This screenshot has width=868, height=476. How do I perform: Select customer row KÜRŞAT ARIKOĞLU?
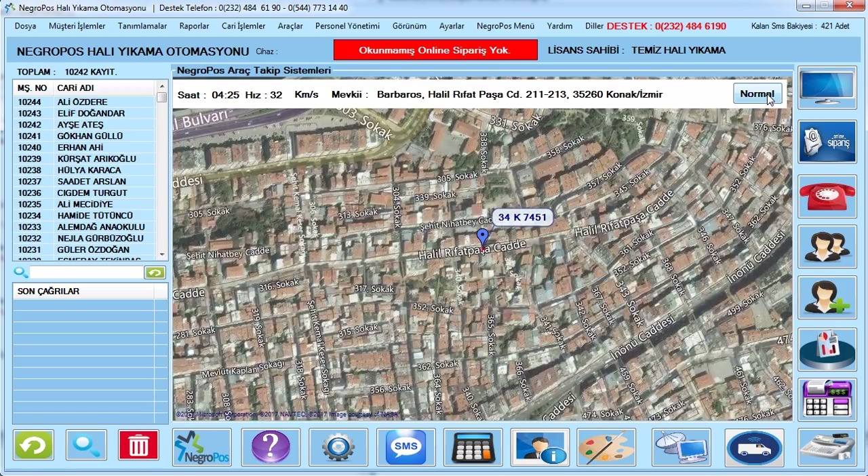[x=84, y=159]
